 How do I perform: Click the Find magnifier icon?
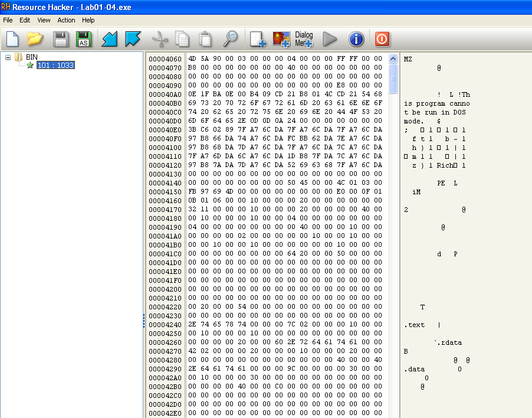click(230, 39)
